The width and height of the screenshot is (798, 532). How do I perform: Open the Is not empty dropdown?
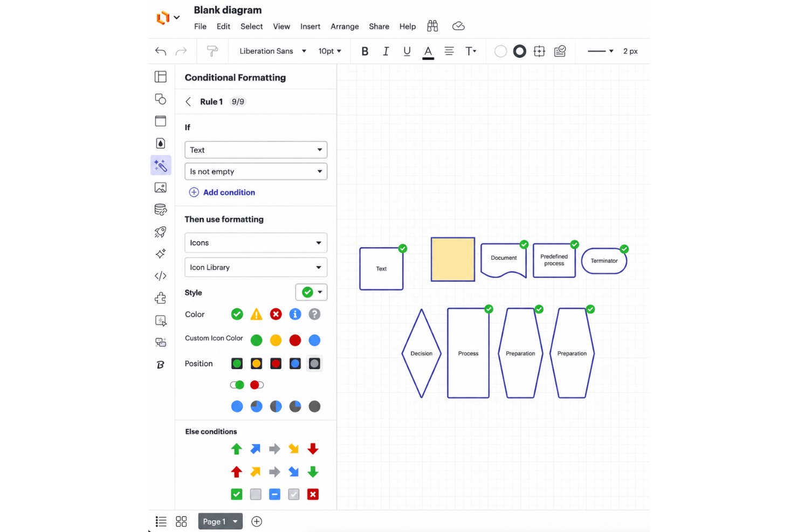coord(256,171)
